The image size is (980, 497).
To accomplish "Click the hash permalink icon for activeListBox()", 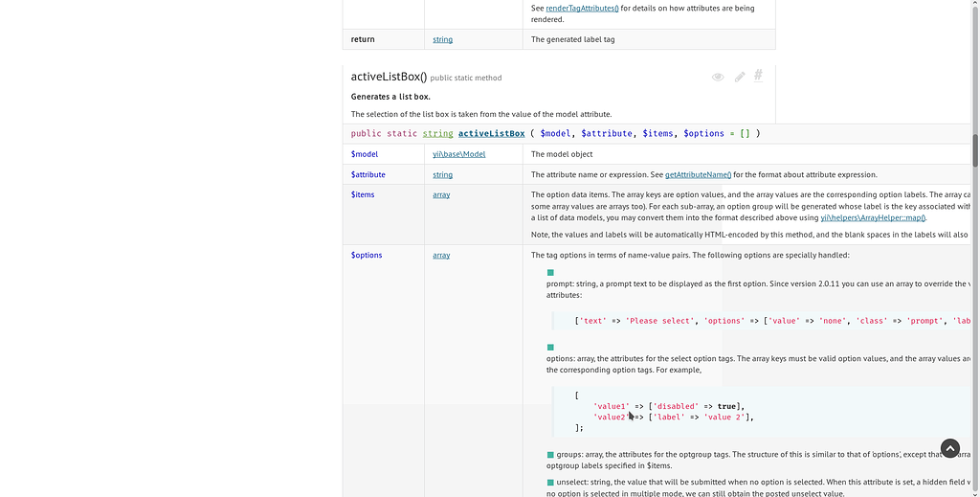I will tap(758, 76).
